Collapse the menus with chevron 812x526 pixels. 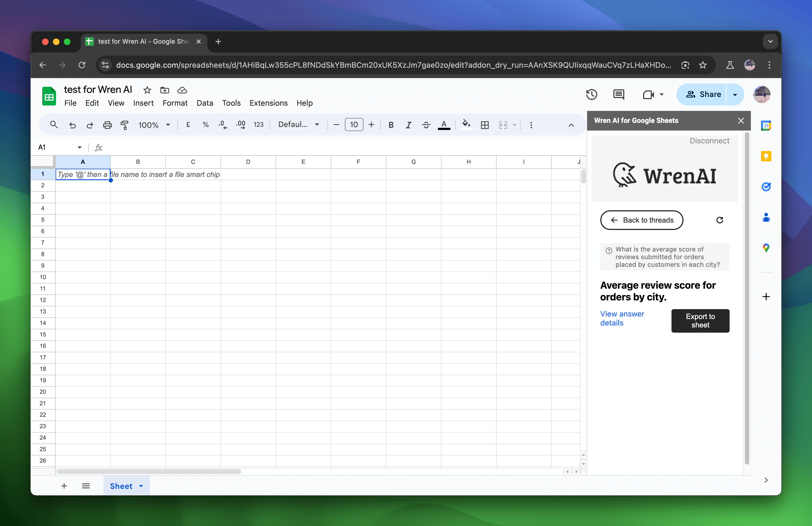point(571,125)
